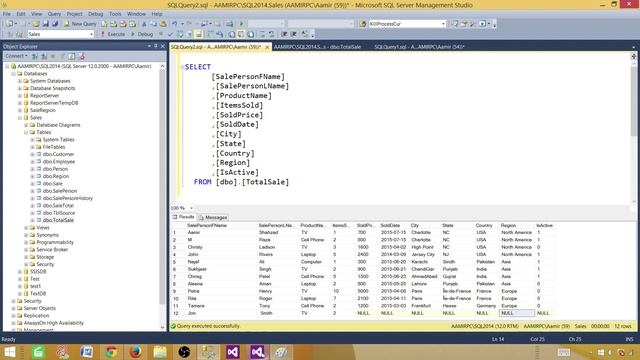This screenshot has height=360, width=640.
Task: Click the Undo arrow icon
Action: click(x=174, y=24)
